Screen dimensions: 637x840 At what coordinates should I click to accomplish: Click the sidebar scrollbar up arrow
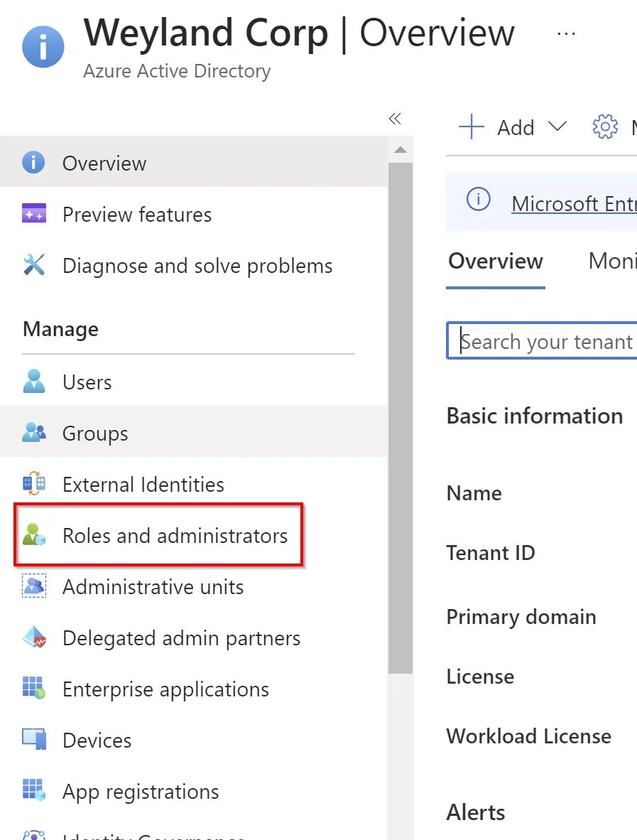pos(401,149)
